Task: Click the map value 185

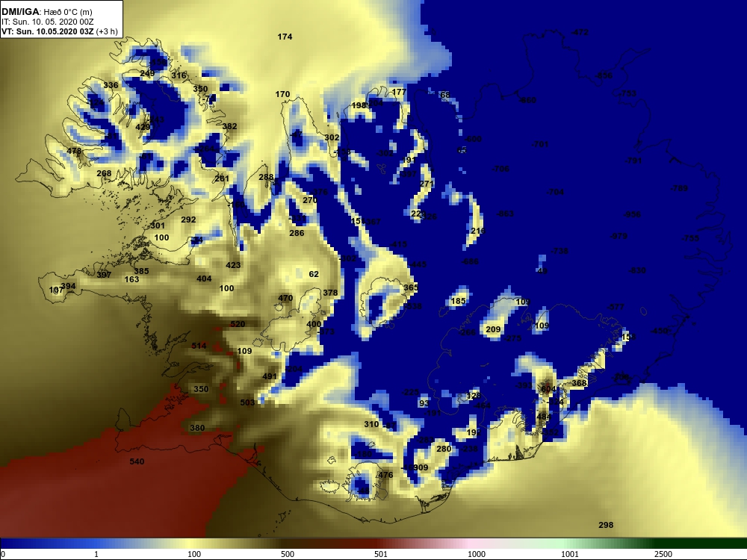Action: (459, 301)
